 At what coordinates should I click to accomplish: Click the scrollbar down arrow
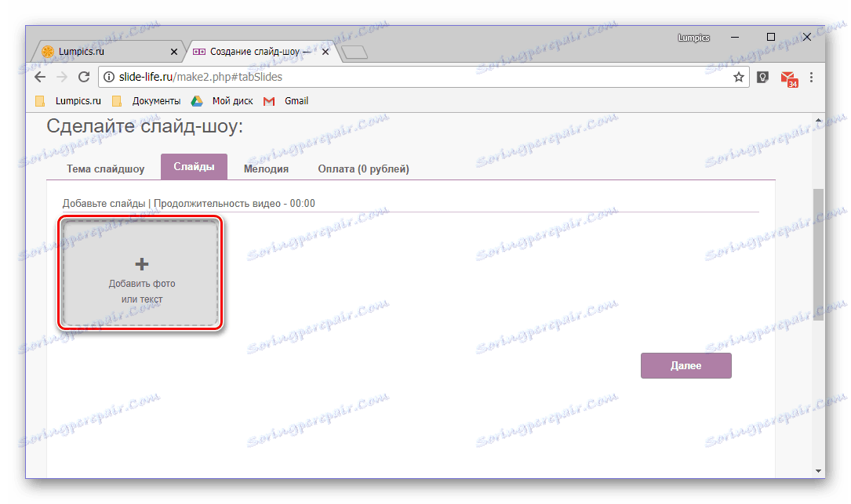(x=818, y=471)
